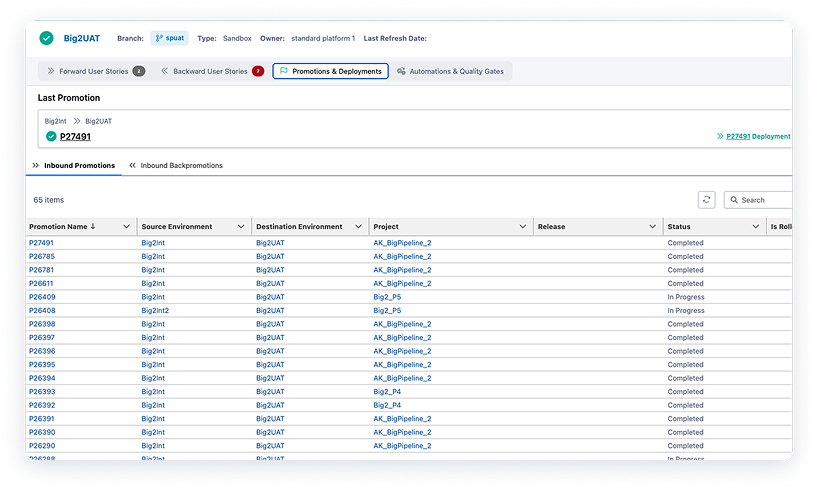This screenshot has width=818, height=491.
Task: Click the Completed status for P26390
Action: pyautogui.click(x=685, y=432)
